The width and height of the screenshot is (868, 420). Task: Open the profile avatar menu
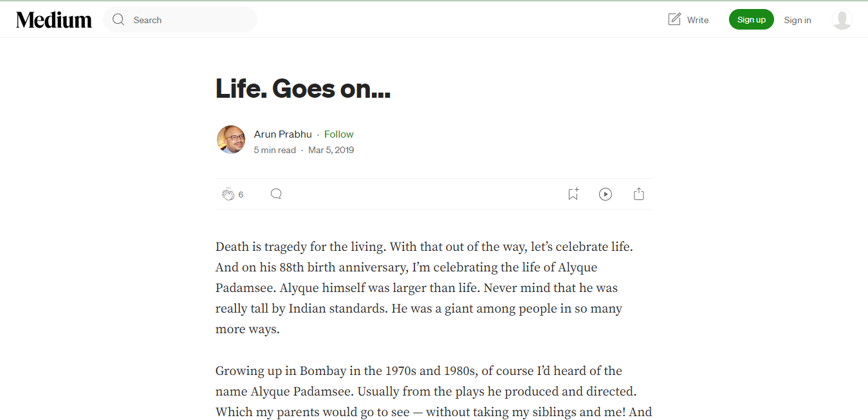pyautogui.click(x=842, y=20)
